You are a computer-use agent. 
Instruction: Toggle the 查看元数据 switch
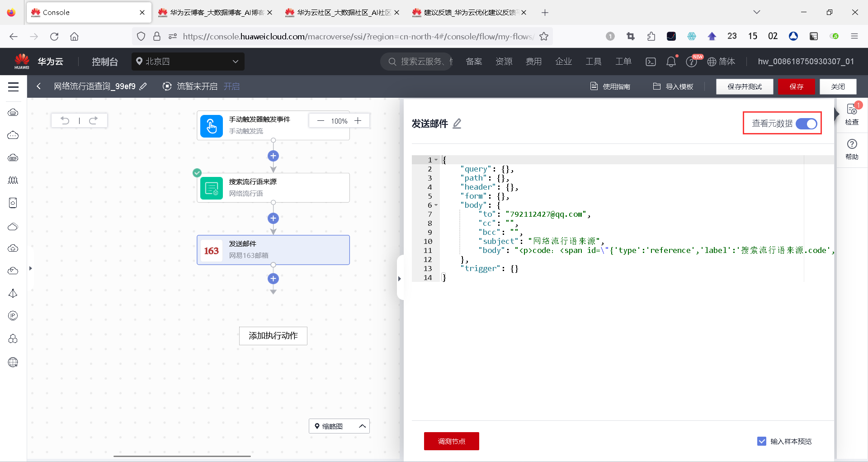[x=807, y=124]
